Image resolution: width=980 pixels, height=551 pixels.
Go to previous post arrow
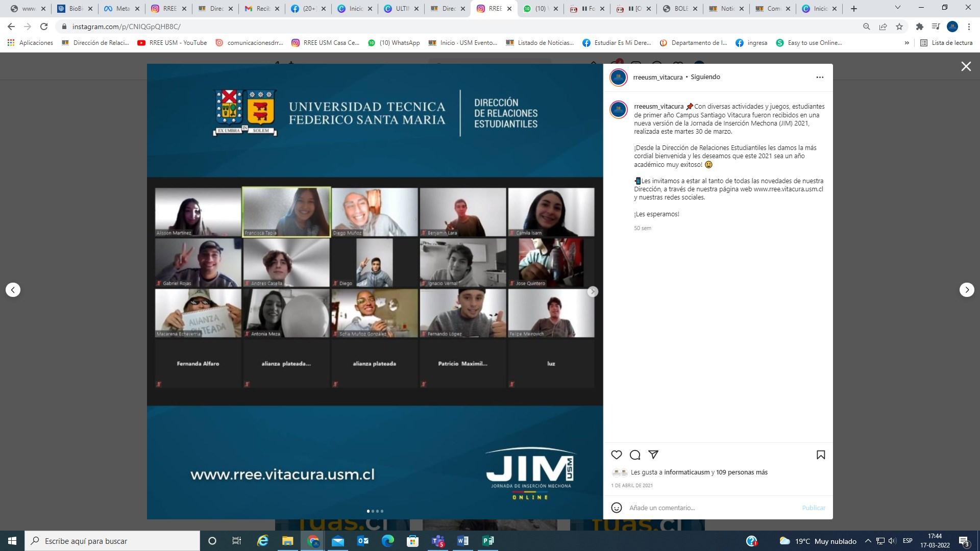point(13,290)
